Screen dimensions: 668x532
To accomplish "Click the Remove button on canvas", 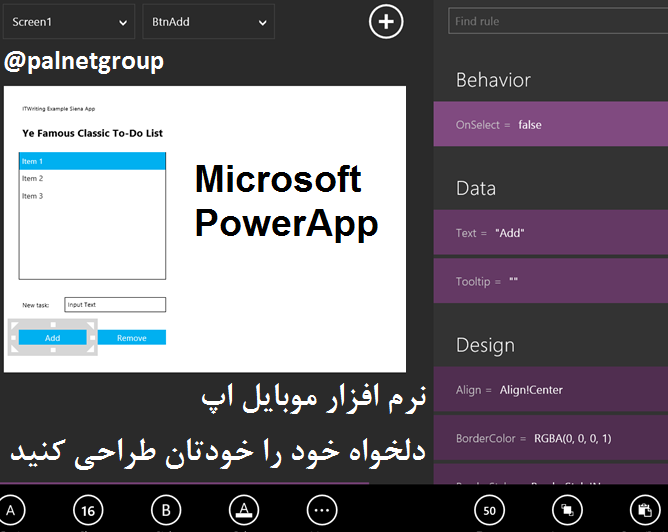I will click(x=132, y=337).
